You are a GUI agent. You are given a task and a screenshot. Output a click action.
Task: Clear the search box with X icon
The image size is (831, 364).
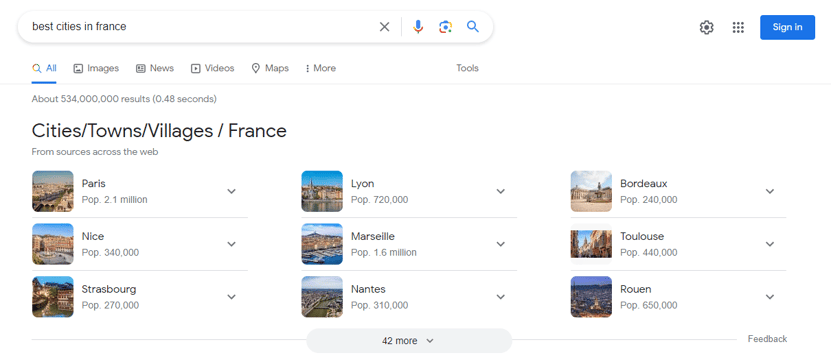(384, 26)
